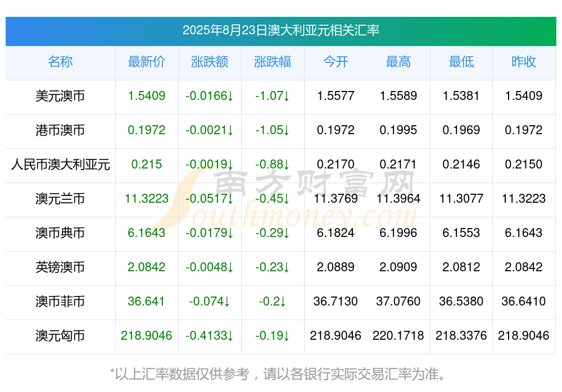Click the opening value 2.0889
The width and height of the screenshot is (562, 392).
tap(336, 267)
